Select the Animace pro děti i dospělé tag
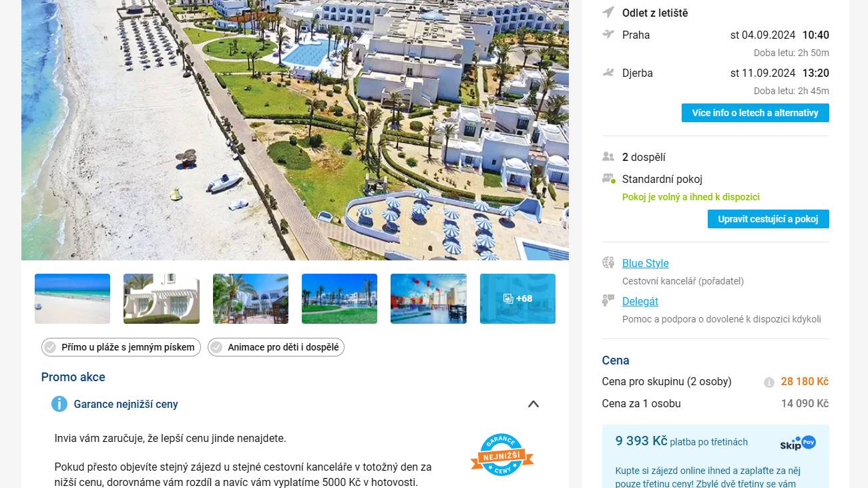The width and height of the screenshot is (868, 488). tap(276, 347)
